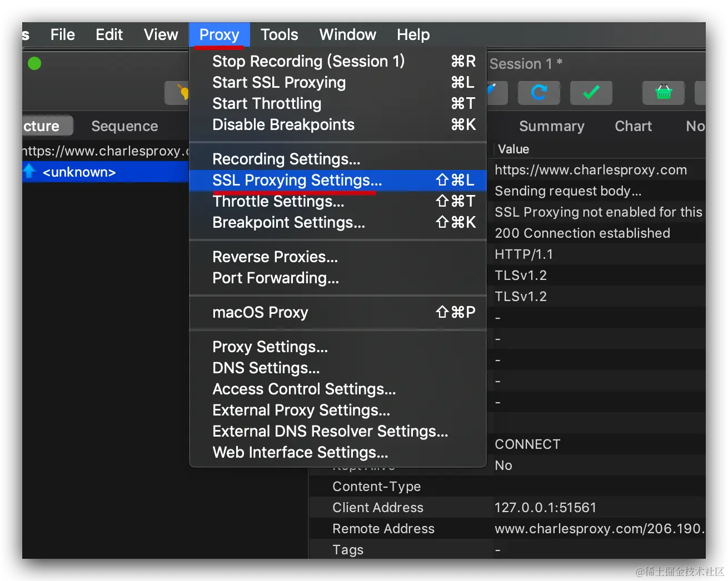Viewport: 728px width, 581px height.
Task: Click the green basket toolbar icon
Action: (x=664, y=92)
